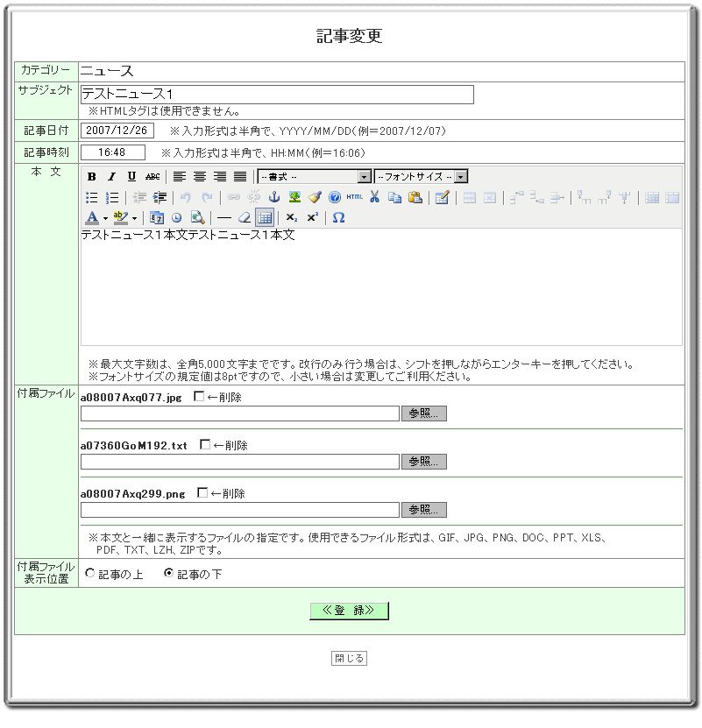Click 参照 for a07360GoM192.txt
This screenshot has height=728, width=702.
click(423, 462)
